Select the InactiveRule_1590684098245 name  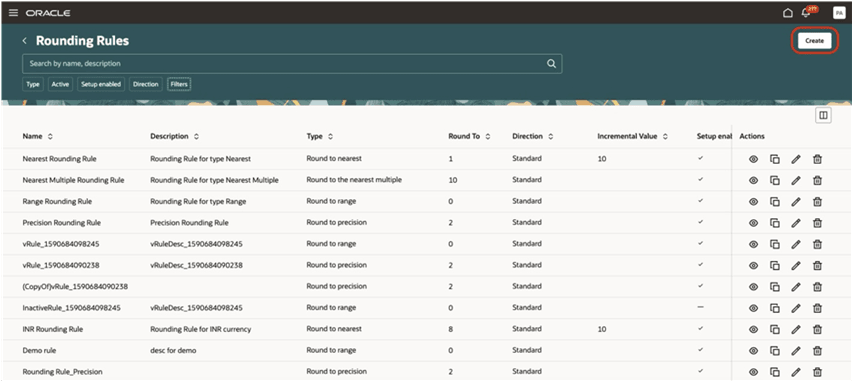point(71,308)
